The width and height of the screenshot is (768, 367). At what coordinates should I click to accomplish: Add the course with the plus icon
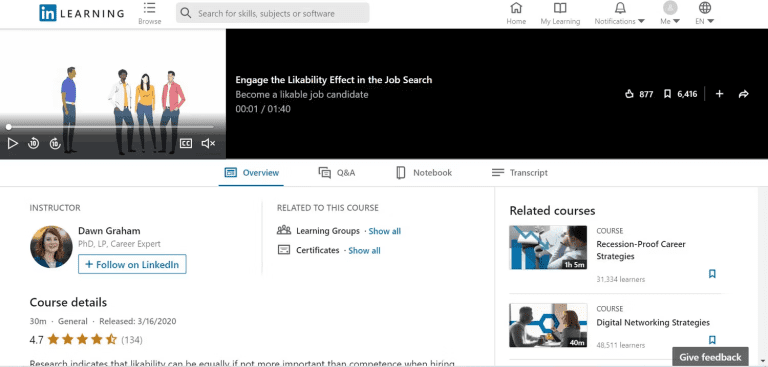[x=719, y=94]
